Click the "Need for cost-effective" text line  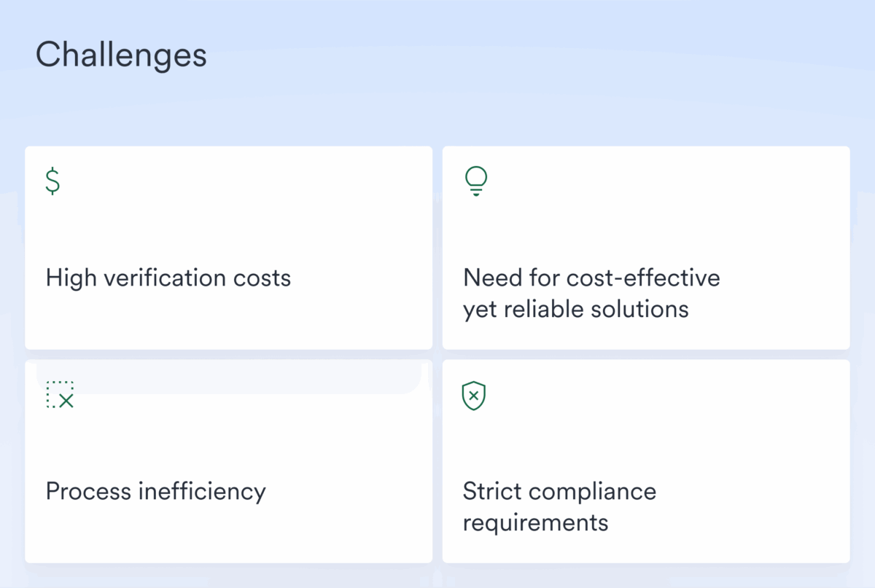pos(591,278)
